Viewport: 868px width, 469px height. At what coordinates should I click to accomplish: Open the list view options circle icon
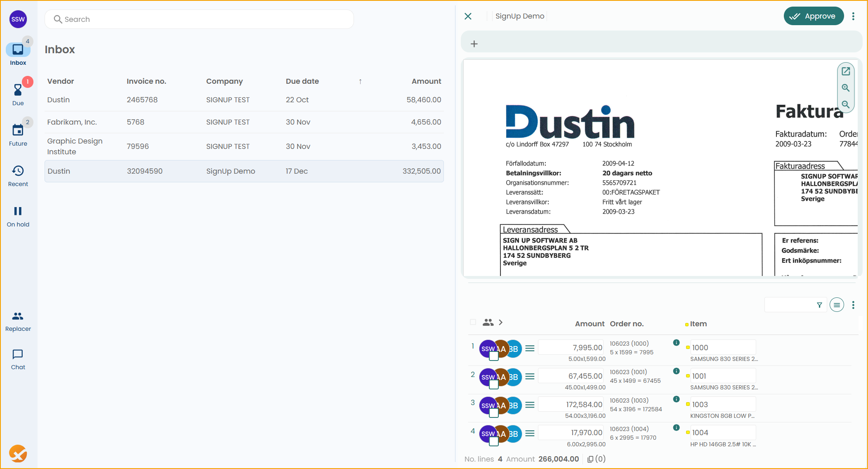pos(837,305)
